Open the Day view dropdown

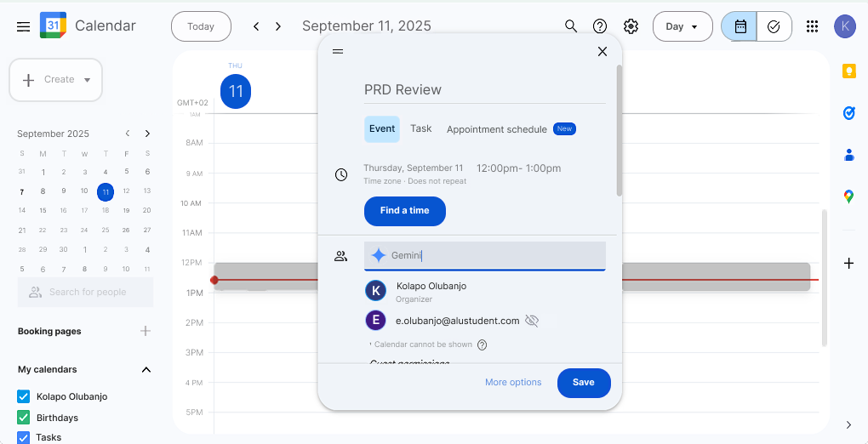(x=682, y=26)
